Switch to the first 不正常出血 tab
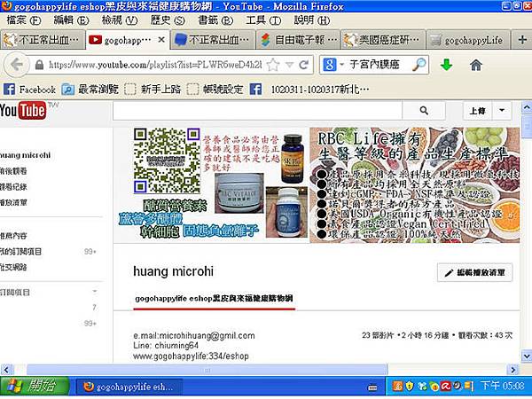The height and width of the screenshot is (399, 532). [x=43, y=40]
